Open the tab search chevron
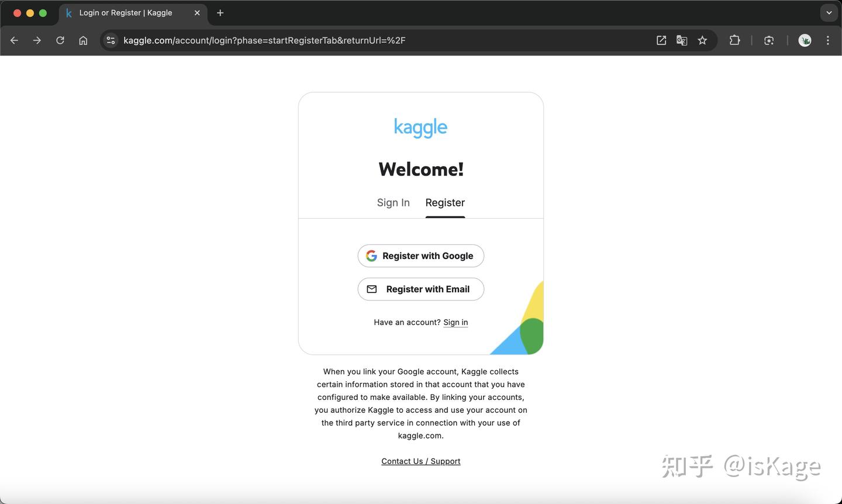Viewport: 842px width, 504px height. (x=829, y=12)
